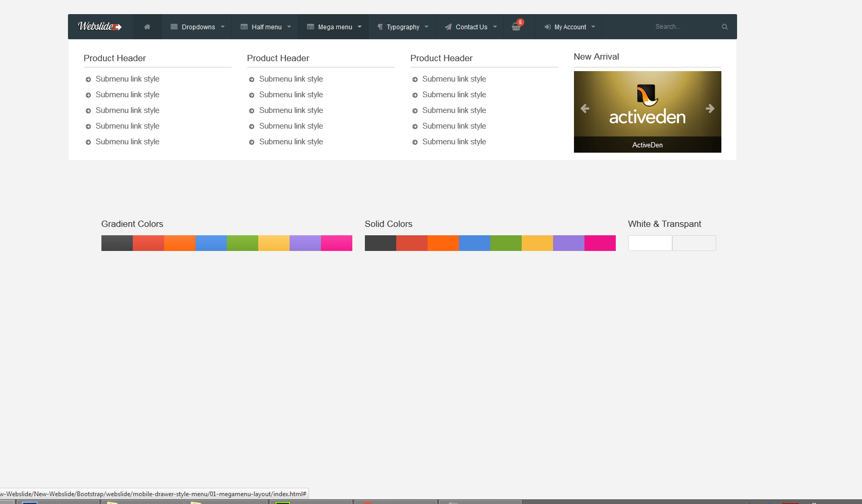Open last Submenu link in third Product Header column

click(x=454, y=142)
